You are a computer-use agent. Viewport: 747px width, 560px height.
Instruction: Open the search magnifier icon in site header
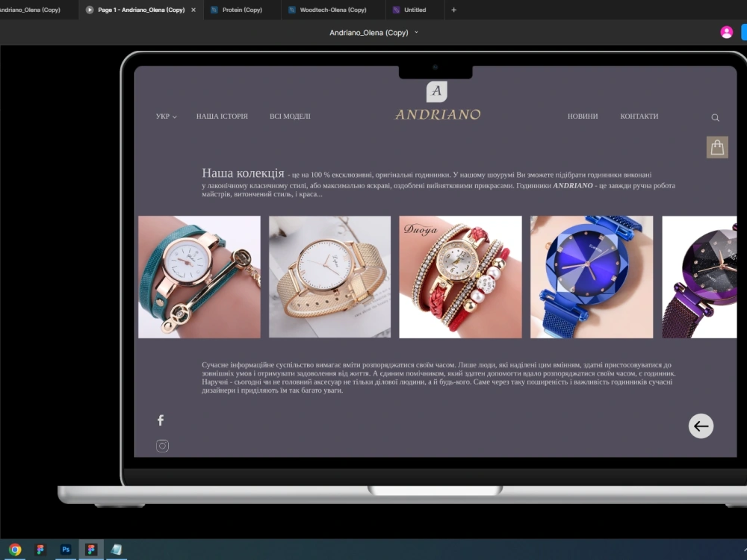715,118
